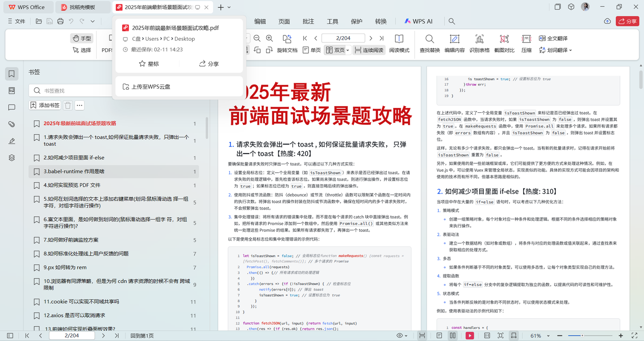This screenshot has height=341, width=644.
Task: Click the cloud upload icon near Share
Action: 607,21
